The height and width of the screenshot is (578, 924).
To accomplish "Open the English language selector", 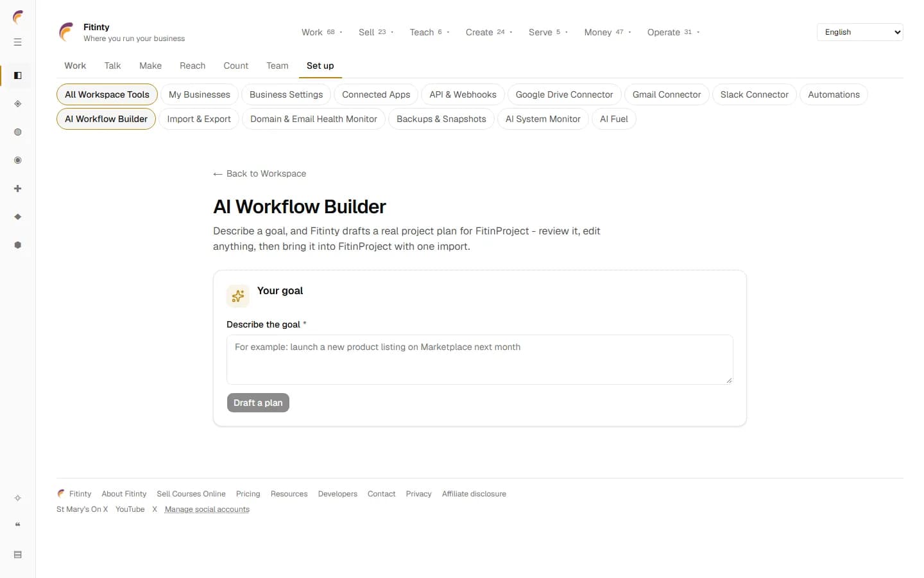I will tap(860, 32).
